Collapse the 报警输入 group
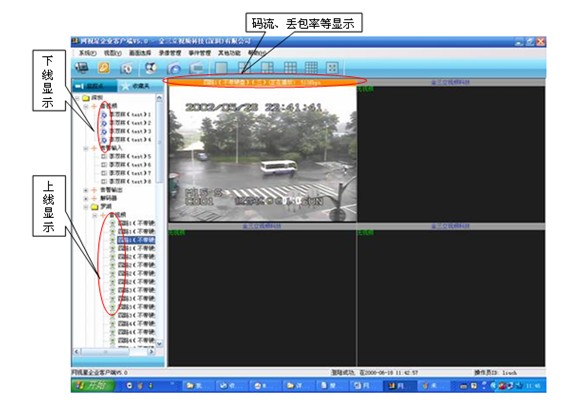Image resolution: width=582 pixels, height=407 pixels. (x=86, y=148)
